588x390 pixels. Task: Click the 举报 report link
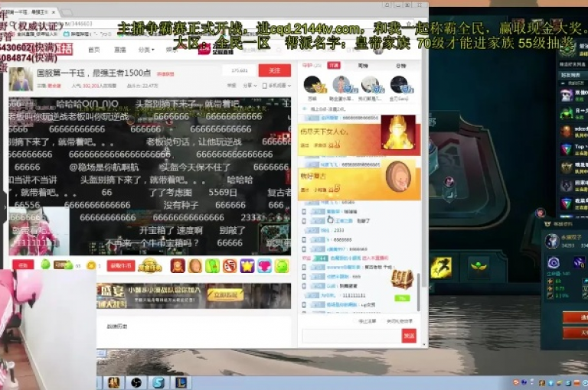tap(231, 86)
